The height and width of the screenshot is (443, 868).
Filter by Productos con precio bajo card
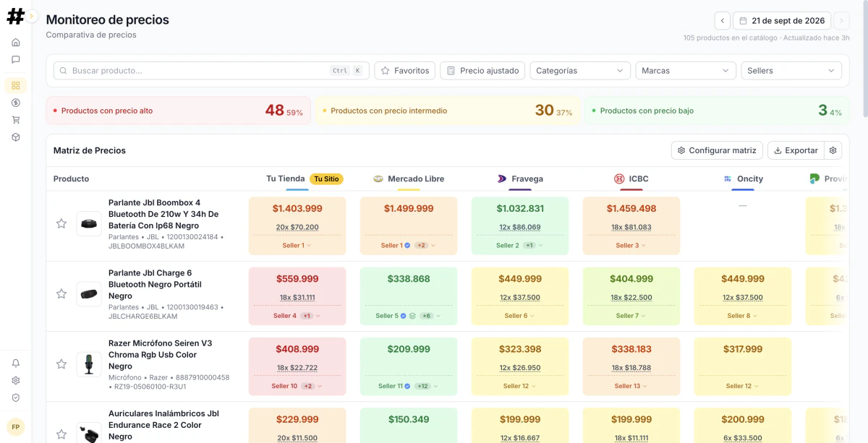coord(717,111)
